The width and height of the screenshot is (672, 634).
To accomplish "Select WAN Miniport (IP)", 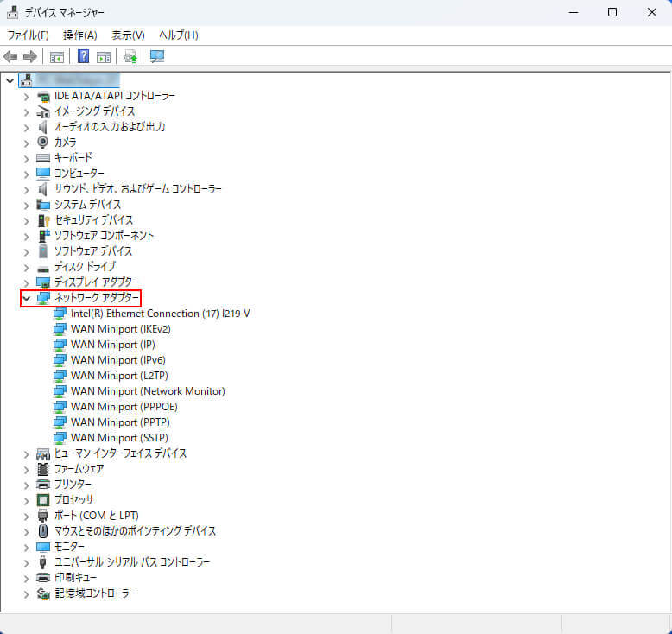I will [x=112, y=345].
